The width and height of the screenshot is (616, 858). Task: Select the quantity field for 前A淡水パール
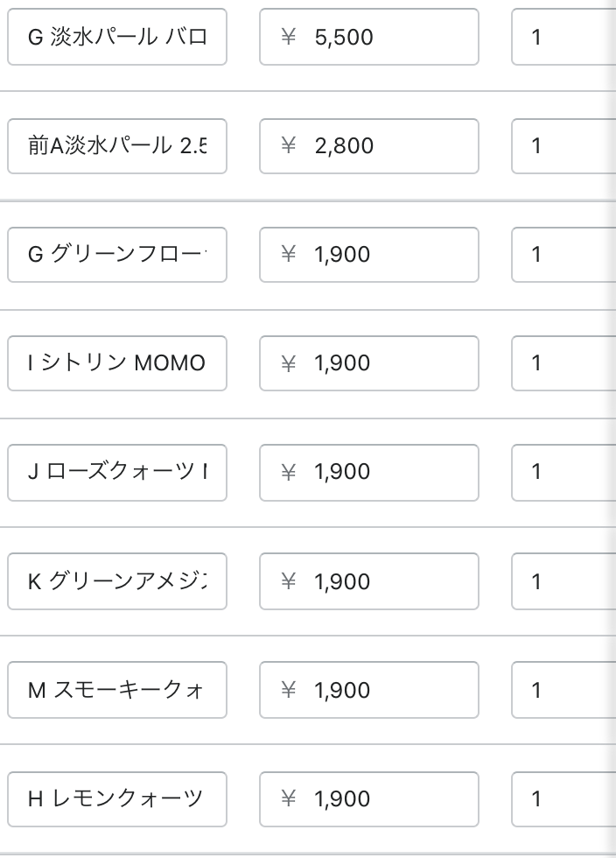(563, 145)
